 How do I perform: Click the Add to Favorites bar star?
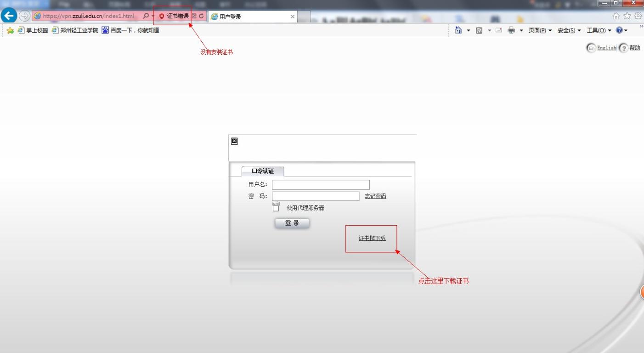coord(10,30)
